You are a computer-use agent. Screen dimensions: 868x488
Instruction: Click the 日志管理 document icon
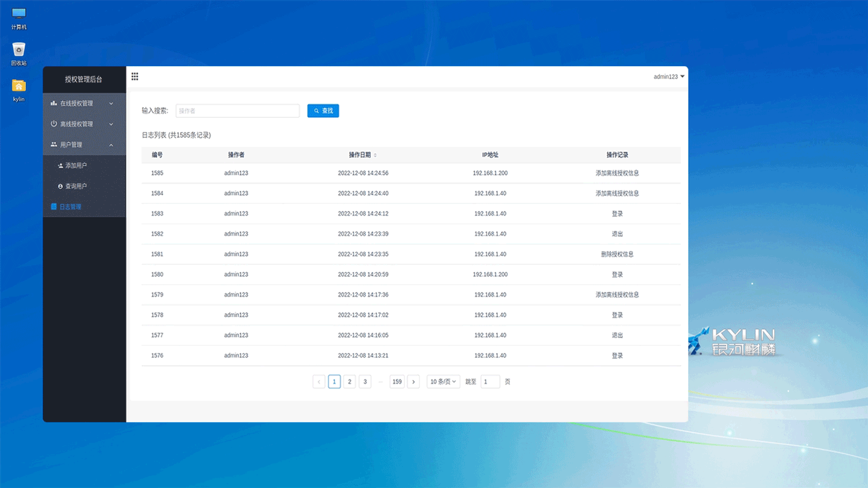click(54, 207)
